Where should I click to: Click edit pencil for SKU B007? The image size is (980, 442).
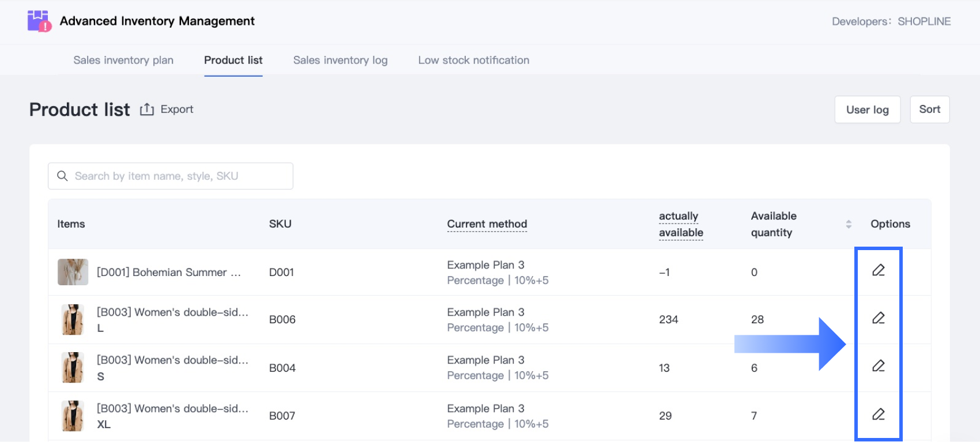878,414
